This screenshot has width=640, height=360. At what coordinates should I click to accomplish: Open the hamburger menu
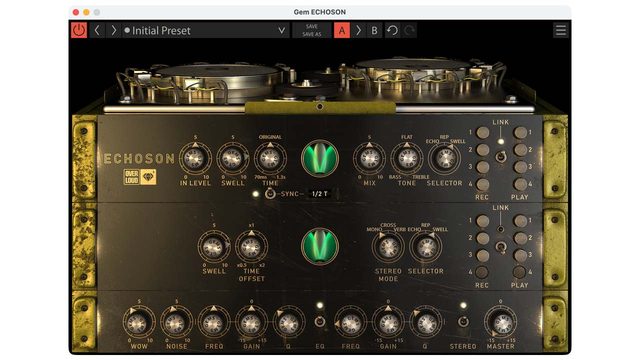(x=561, y=30)
